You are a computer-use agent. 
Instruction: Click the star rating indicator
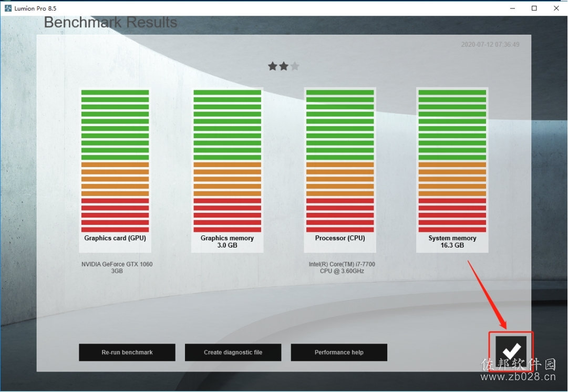click(284, 66)
